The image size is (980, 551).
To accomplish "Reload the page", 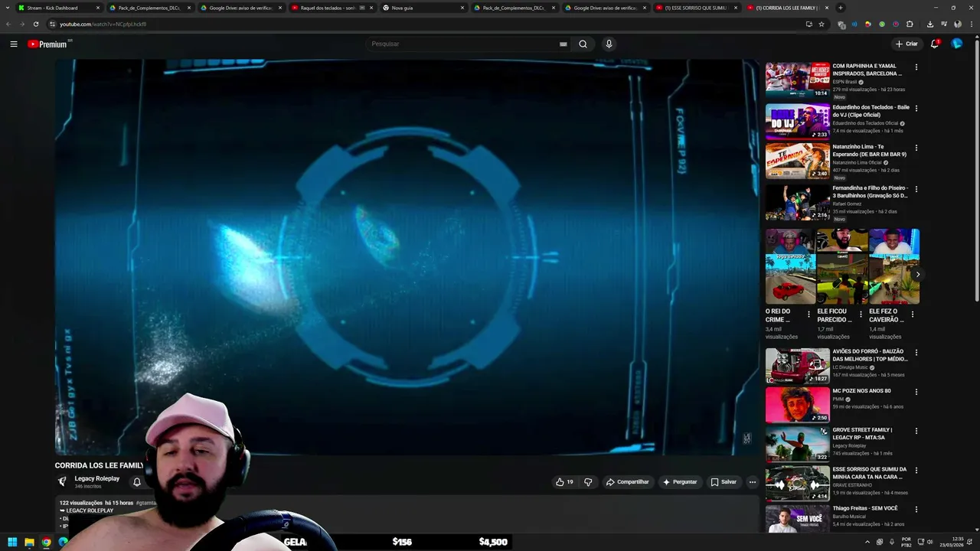I will (x=36, y=24).
